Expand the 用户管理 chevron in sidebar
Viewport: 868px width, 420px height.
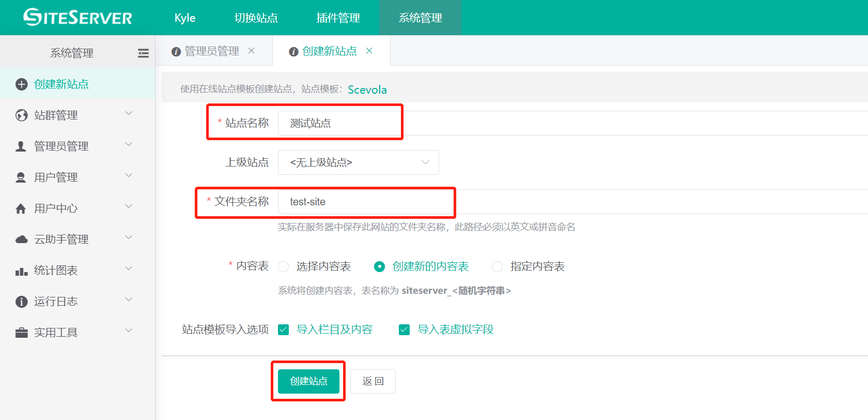(129, 175)
